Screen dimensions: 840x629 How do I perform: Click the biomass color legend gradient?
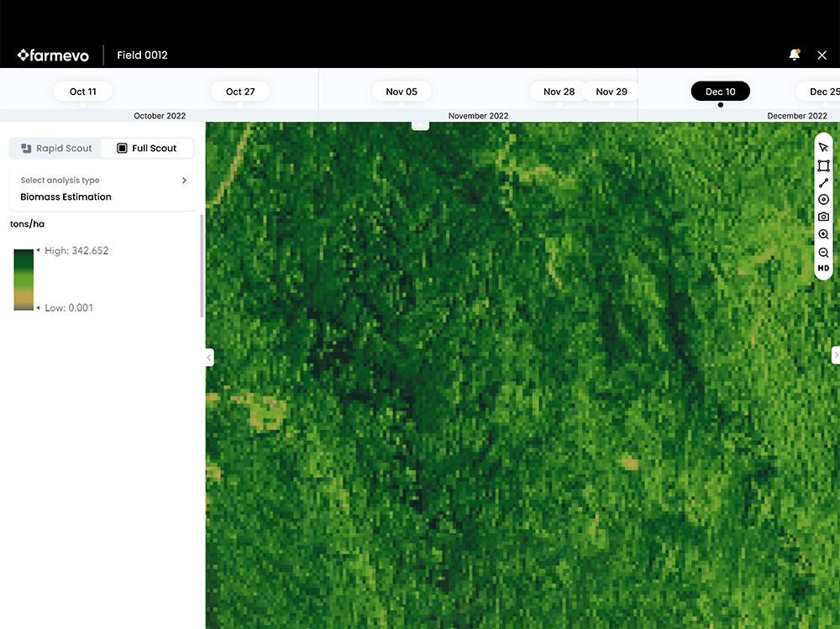pyautogui.click(x=24, y=280)
